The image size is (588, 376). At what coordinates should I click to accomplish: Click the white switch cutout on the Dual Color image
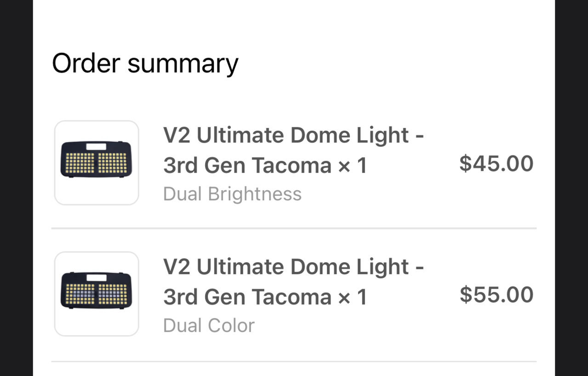[96, 278]
